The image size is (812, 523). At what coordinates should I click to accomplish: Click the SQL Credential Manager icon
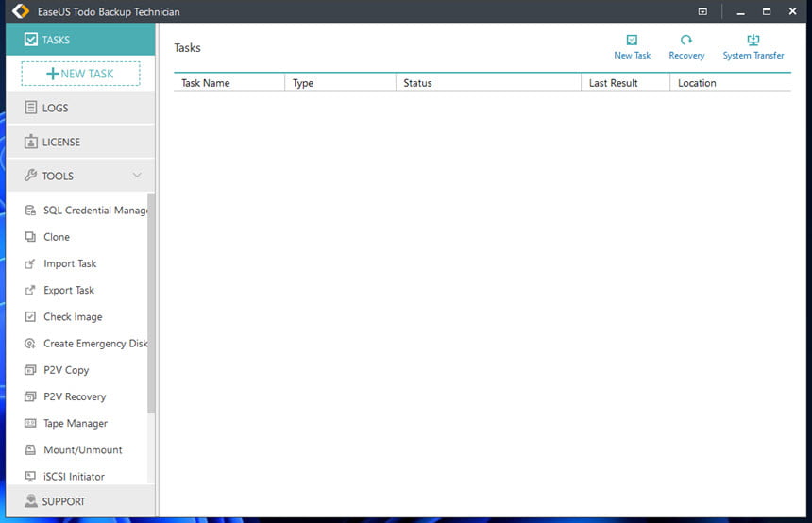[30, 211]
